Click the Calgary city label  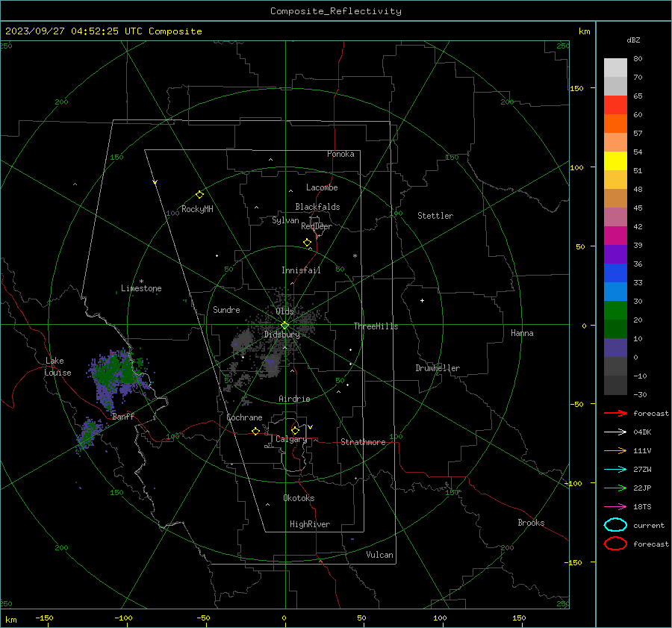(291, 439)
